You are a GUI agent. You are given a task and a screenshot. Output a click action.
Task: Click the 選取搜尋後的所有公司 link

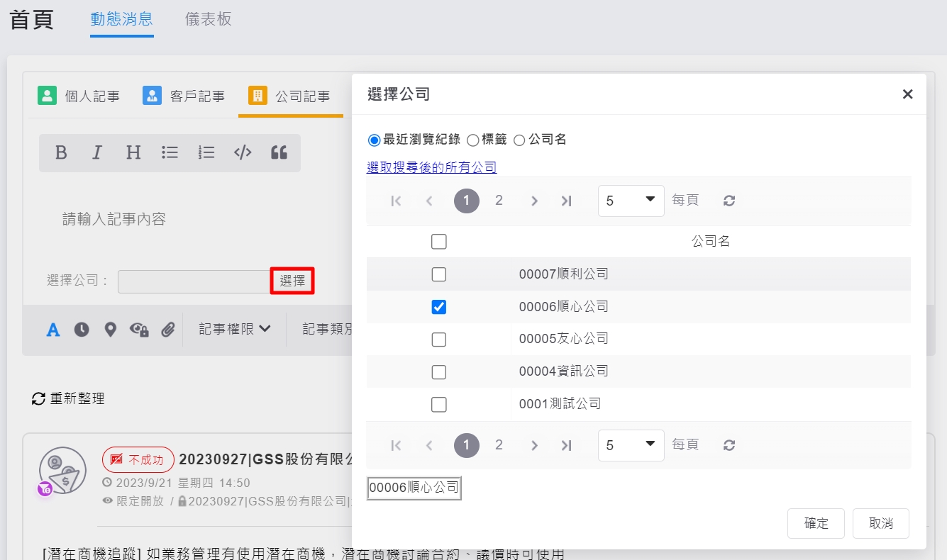point(431,167)
